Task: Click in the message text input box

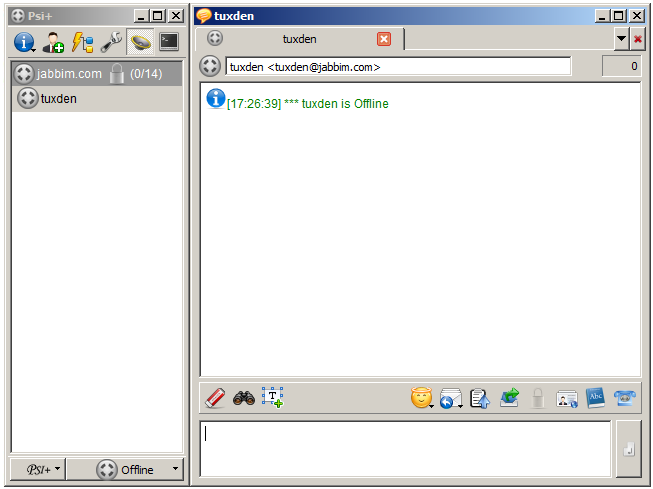Action: click(x=405, y=448)
